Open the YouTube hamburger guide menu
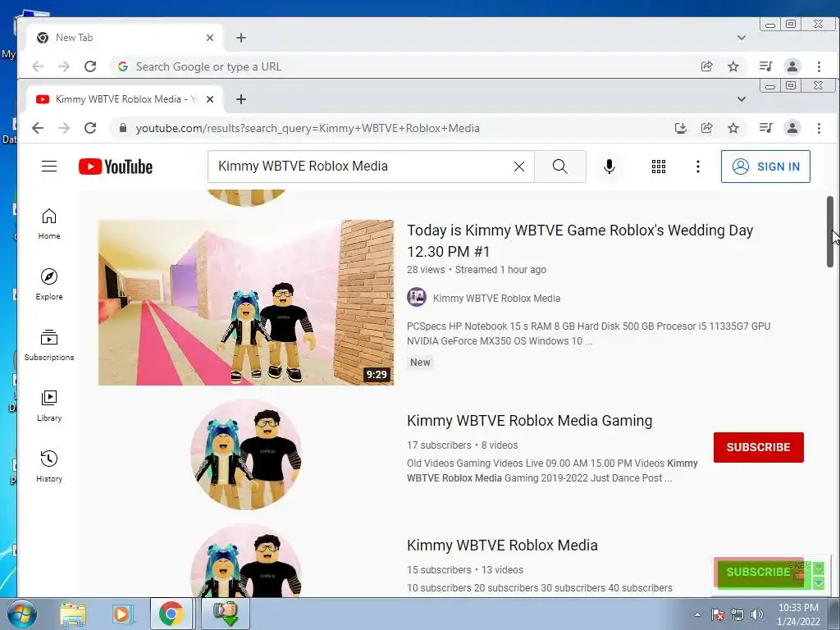The height and width of the screenshot is (630, 840). pos(49,166)
